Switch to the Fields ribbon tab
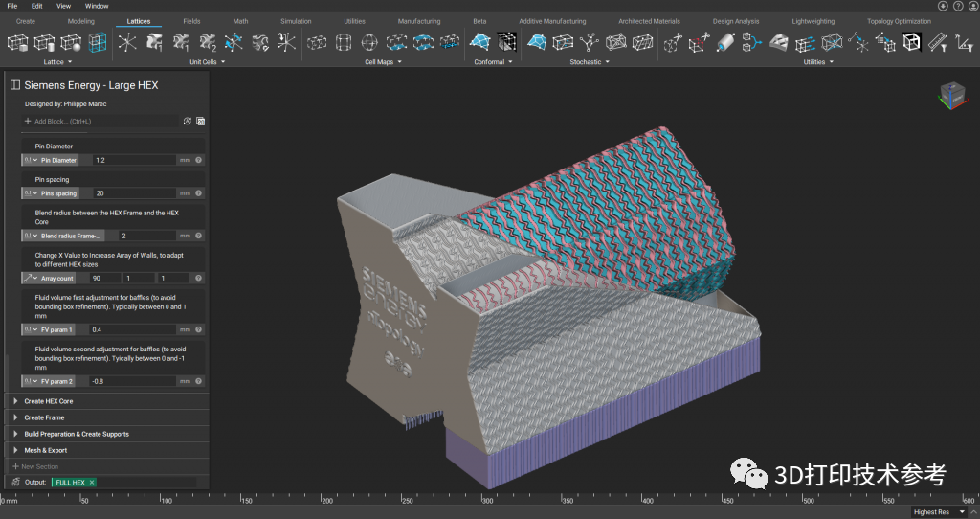 click(191, 21)
